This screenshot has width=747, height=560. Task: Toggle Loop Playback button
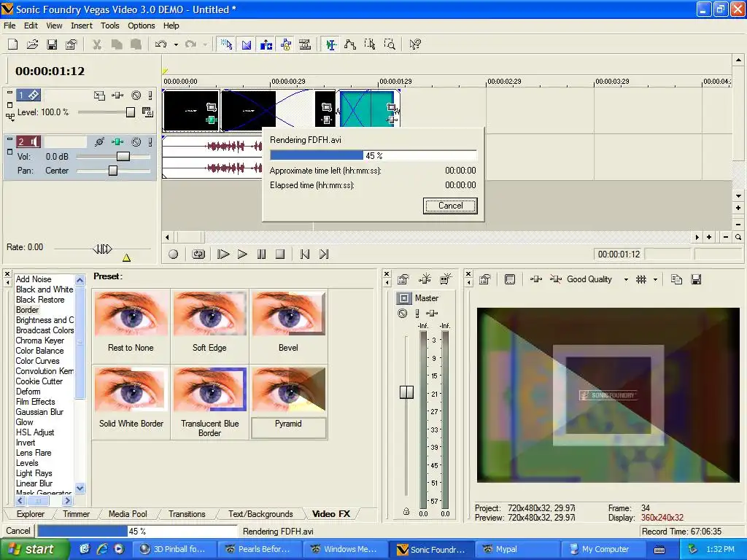pyautogui.click(x=198, y=254)
